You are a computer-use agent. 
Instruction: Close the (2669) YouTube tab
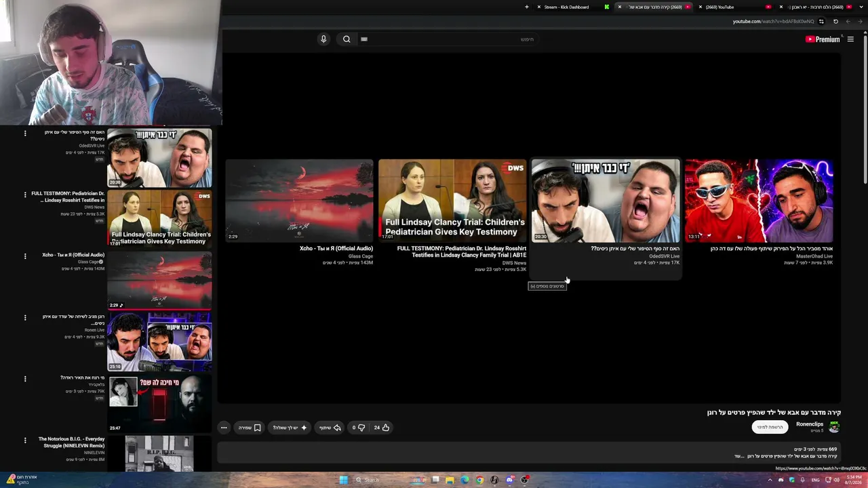coord(701,7)
